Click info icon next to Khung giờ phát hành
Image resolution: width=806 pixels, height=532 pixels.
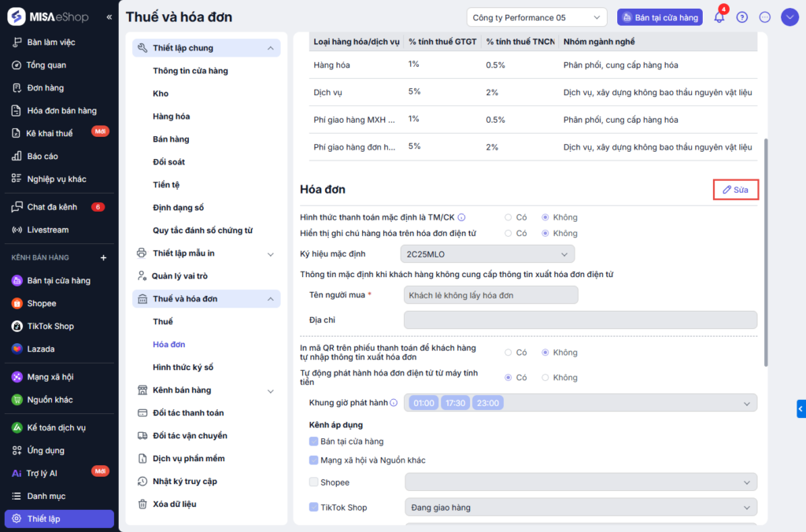(394, 403)
